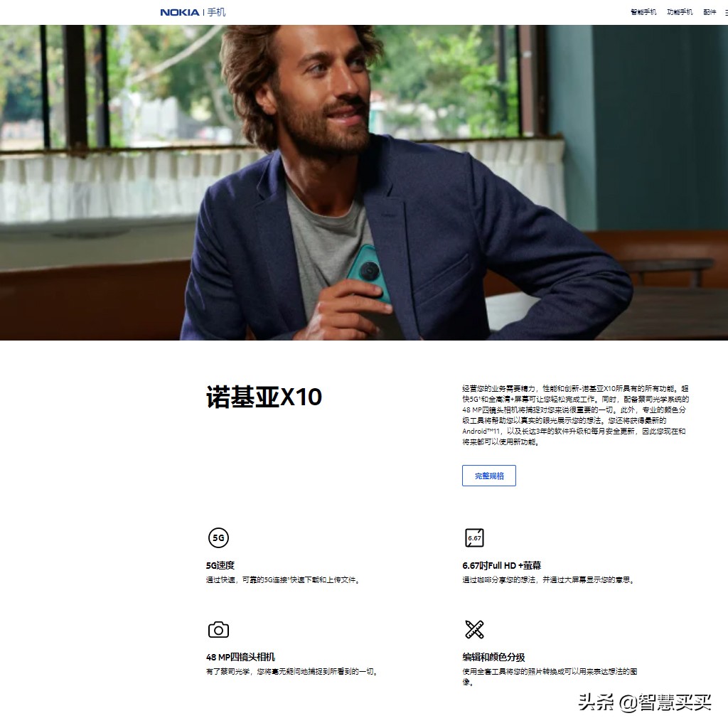Click the 完整规格 button
The image size is (728, 728).
pos(489,476)
